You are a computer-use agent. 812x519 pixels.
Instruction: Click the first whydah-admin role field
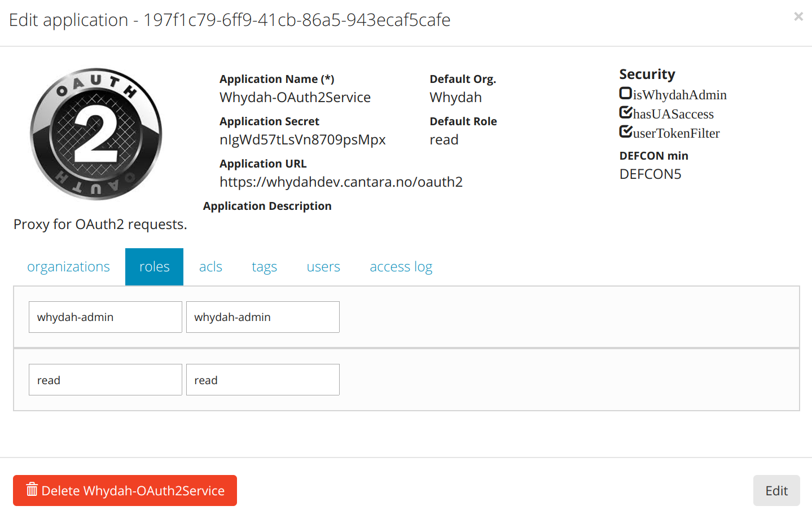[x=106, y=317]
